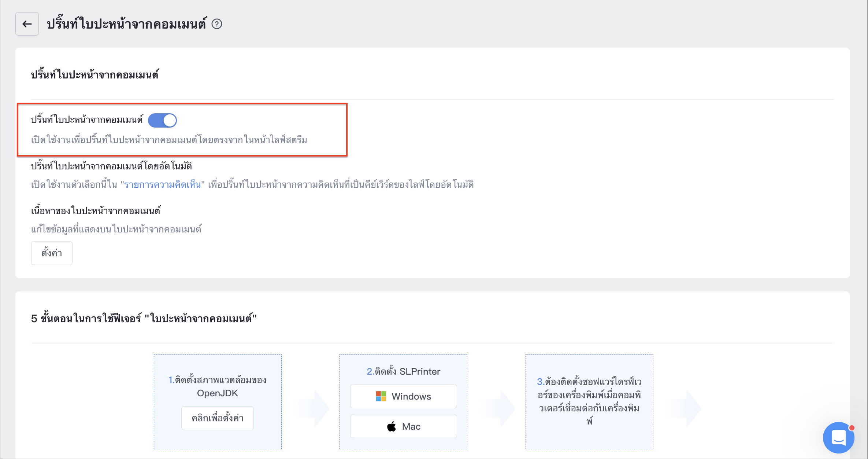Go back using the left arrow button
868x459 pixels.
pos(27,24)
